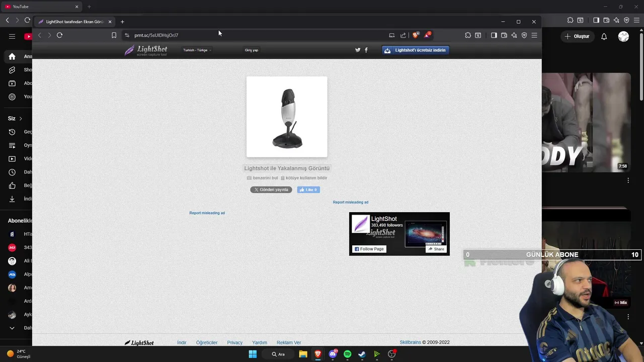Open YouTube liked videos thumbs-up icon
The width and height of the screenshot is (644, 362).
coord(12,186)
